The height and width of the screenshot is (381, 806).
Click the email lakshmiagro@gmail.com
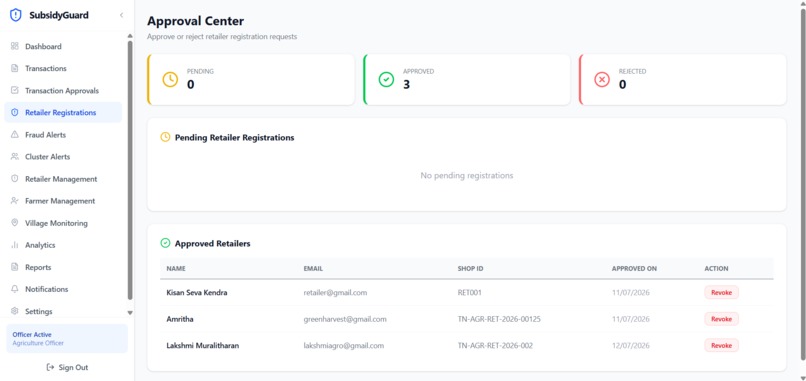coord(343,346)
